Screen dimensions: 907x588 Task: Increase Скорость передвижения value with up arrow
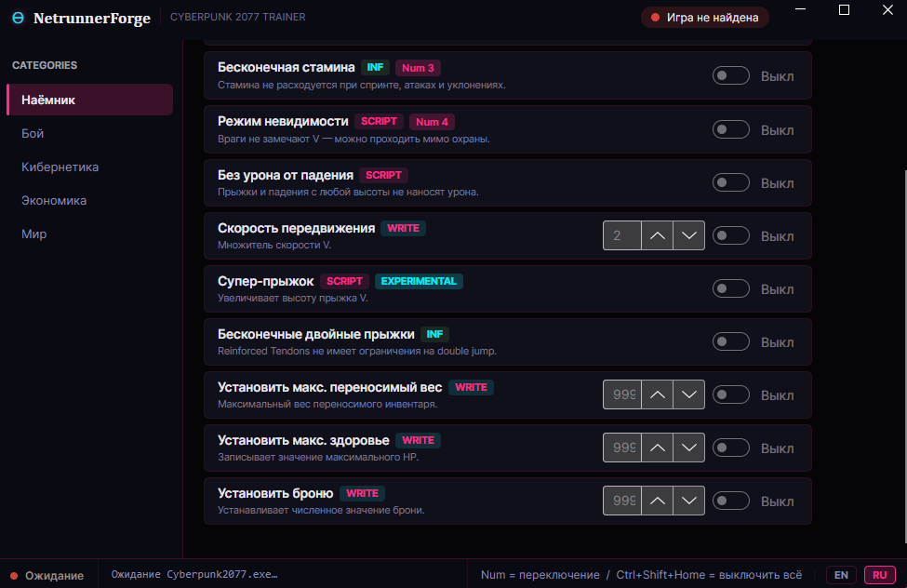click(657, 235)
